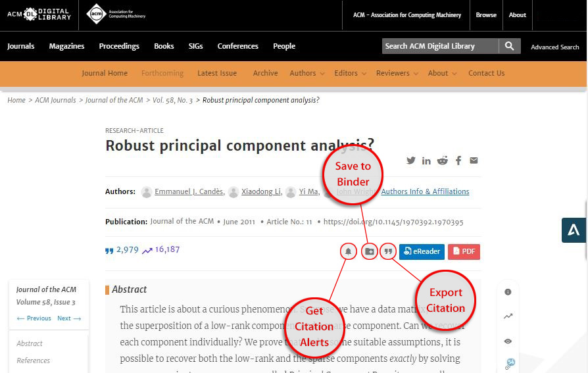
Task: Expand the Editors dropdown in journal menu
Action: [x=351, y=73]
